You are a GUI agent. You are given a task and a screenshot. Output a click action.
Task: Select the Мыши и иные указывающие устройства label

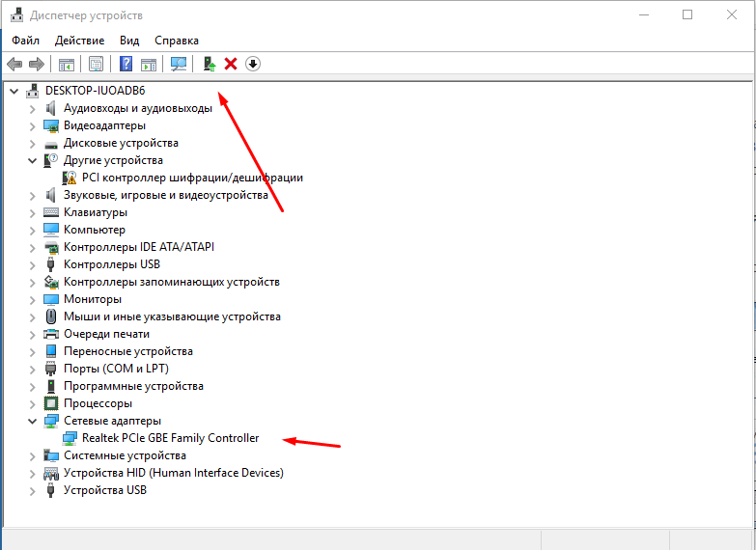pyautogui.click(x=172, y=316)
